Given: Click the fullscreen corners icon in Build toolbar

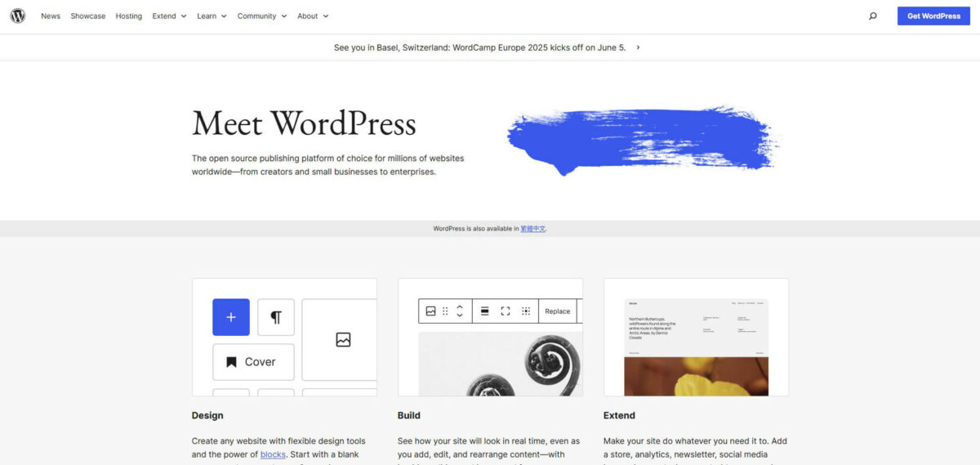Looking at the screenshot, I should tap(506, 311).
